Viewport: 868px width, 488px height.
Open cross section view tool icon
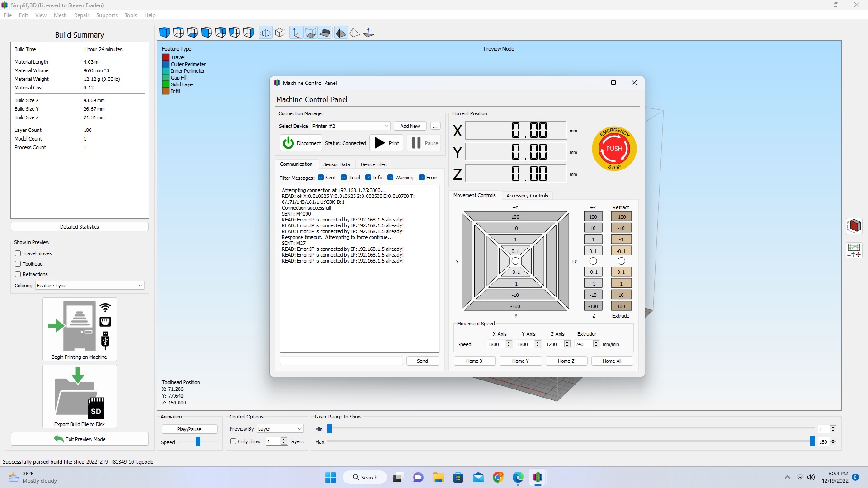tap(854, 225)
